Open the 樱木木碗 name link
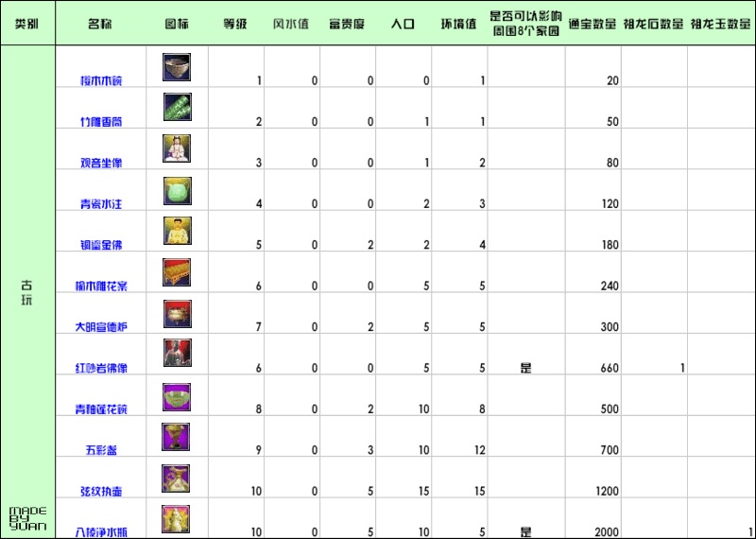The width and height of the screenshot is (756, 539). (x=101, y=80)
